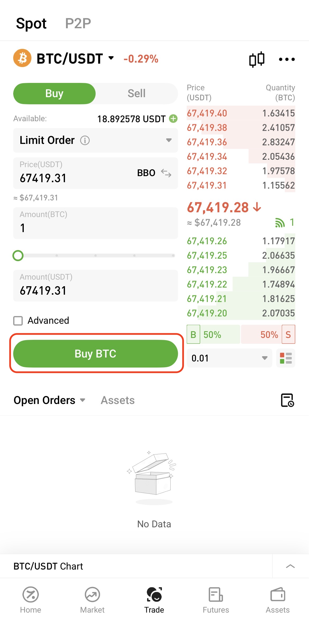Screen dimensions: 309x644
Task: Open the order history icon
Action: [x=287, y=400]
